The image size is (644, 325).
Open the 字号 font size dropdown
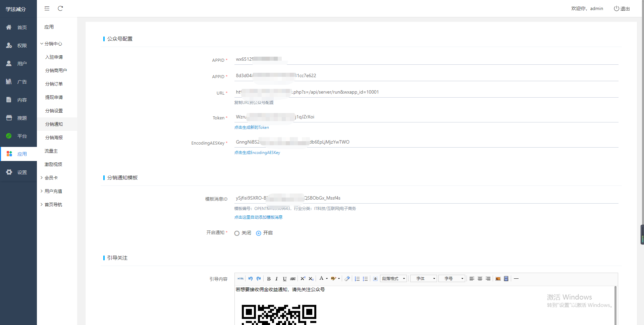[x=452, y=279]
